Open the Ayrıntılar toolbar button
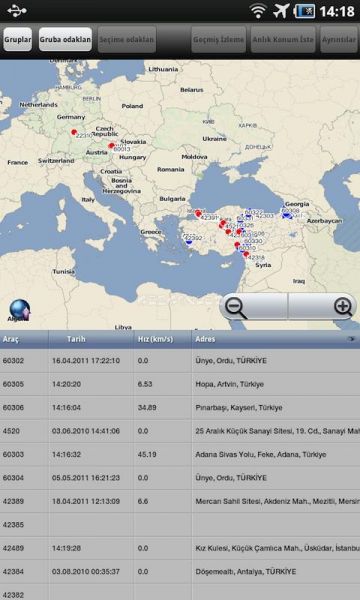The image size is (360, 600). (339, 39)
